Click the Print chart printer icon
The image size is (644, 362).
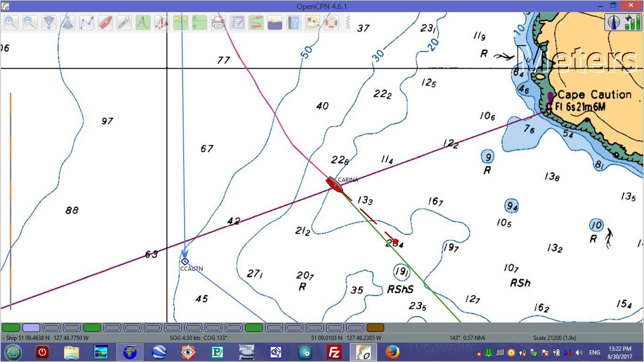tap(218, 23)
